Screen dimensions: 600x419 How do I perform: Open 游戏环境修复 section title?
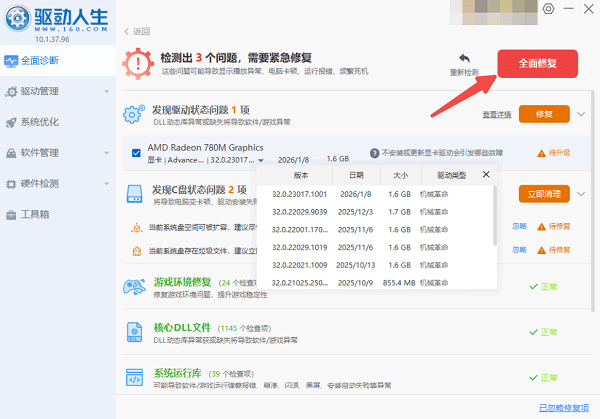[x=183, y=282]
